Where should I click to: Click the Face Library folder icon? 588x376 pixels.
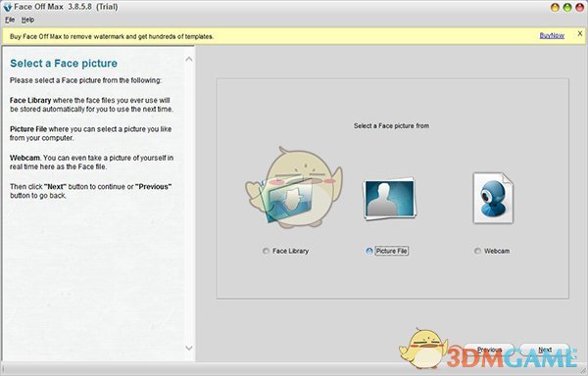[288, 199]
